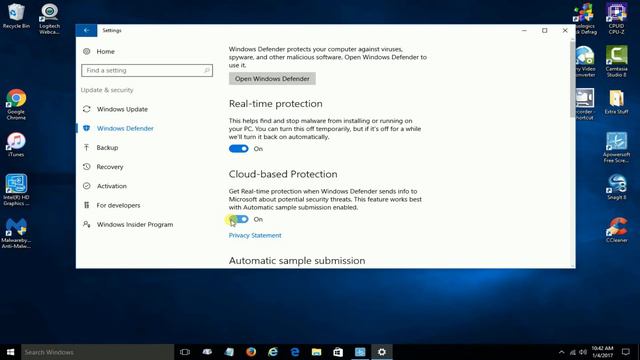
Task: Open the Windows Start menu
Action: 11,352
